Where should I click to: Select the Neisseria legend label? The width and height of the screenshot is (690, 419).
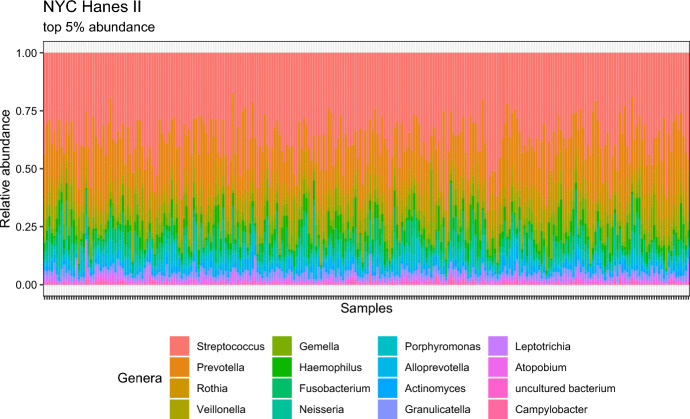tap(321, 409)
